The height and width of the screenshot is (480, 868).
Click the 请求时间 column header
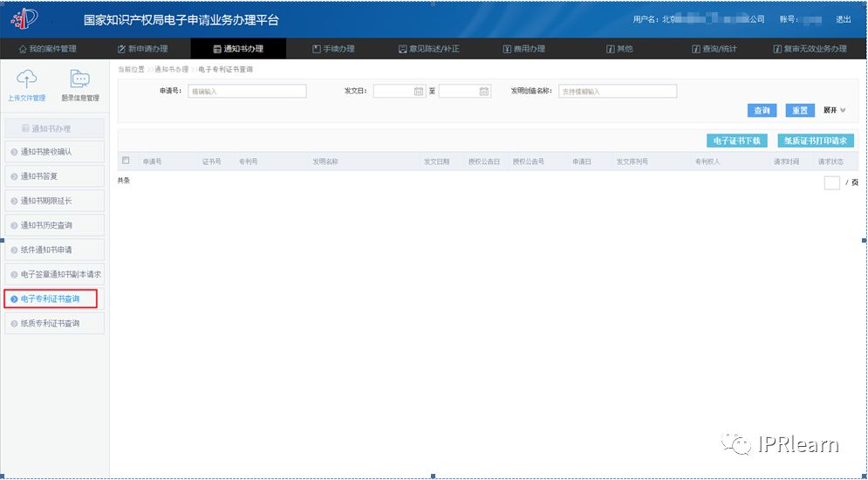point(786,161)
